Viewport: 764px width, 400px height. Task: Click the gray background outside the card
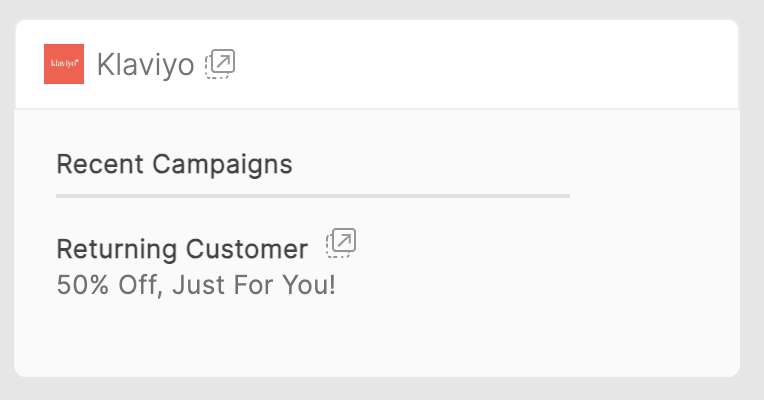[x=750, y=390]
